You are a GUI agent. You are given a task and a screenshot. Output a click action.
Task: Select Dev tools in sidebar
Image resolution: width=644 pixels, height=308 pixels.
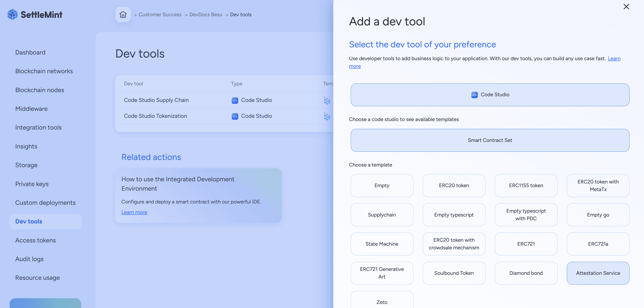(45, 221)
